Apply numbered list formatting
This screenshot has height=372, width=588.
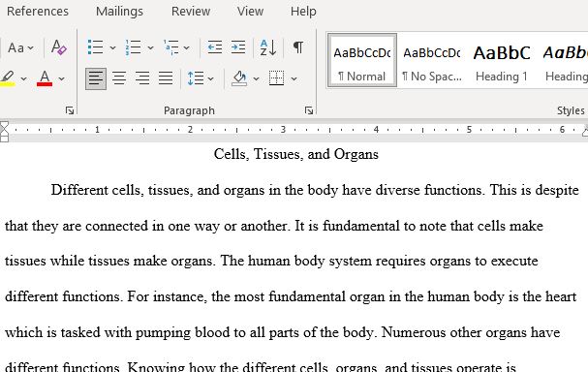coord(134,47)
